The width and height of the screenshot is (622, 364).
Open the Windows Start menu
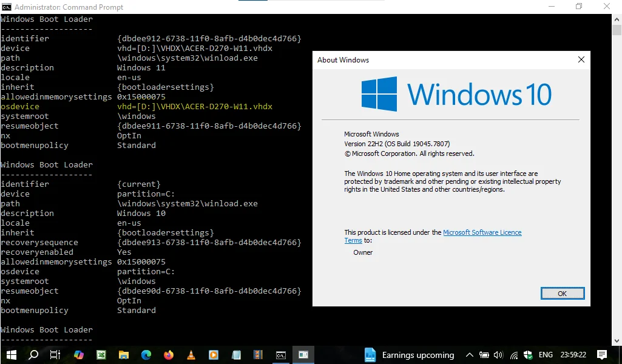(x=11, y=354)
